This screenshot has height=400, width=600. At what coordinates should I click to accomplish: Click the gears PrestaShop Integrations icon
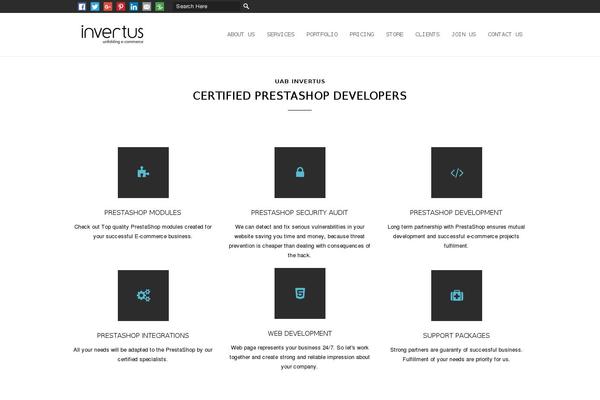click(x=143, y=296)
